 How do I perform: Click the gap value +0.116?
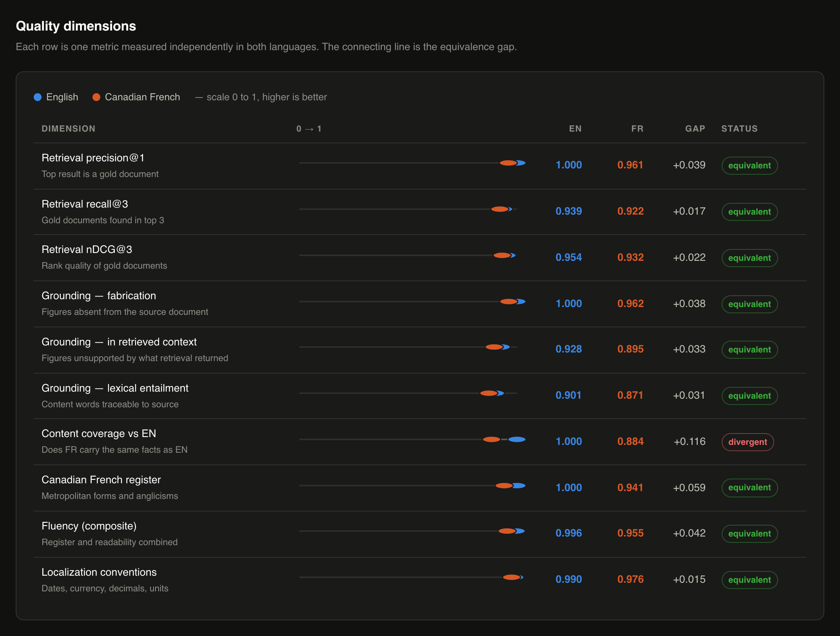click(x=689, y=441)
